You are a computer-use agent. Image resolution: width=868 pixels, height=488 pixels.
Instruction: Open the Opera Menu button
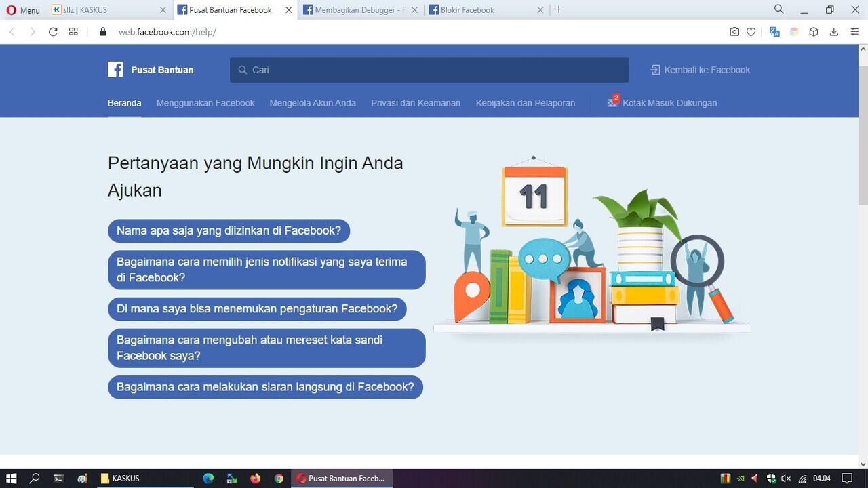pos(23,10)
